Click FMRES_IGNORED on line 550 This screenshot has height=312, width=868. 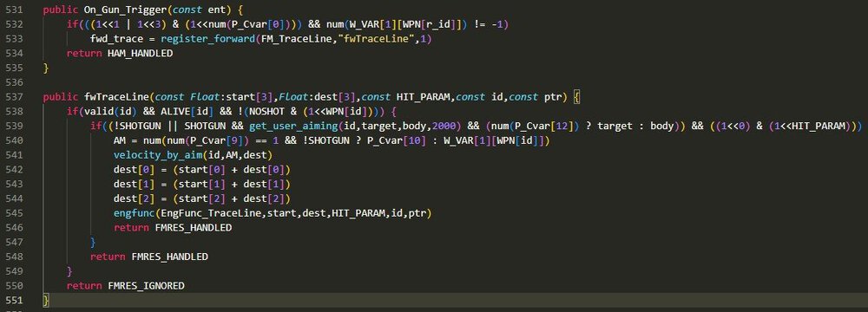pos(146,286)
